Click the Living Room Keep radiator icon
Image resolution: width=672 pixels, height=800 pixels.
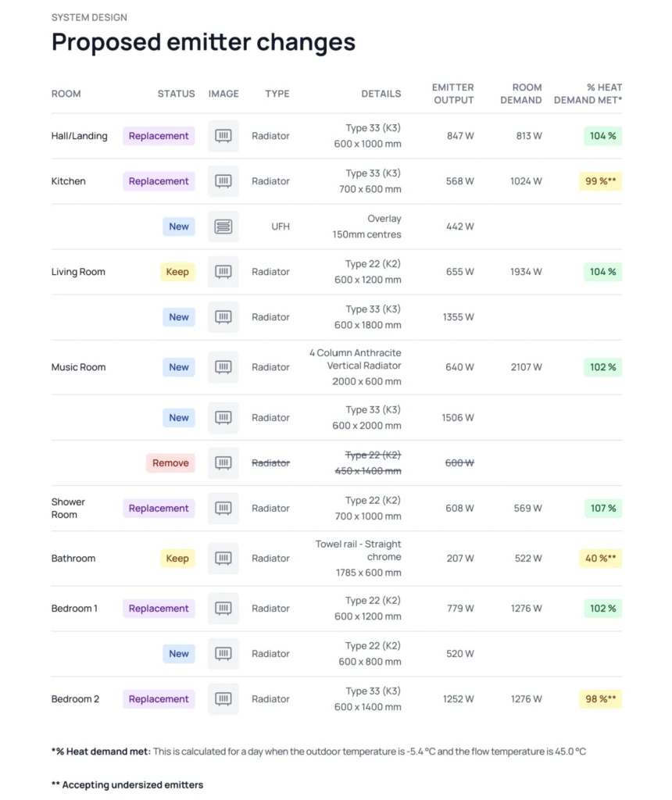223,272
